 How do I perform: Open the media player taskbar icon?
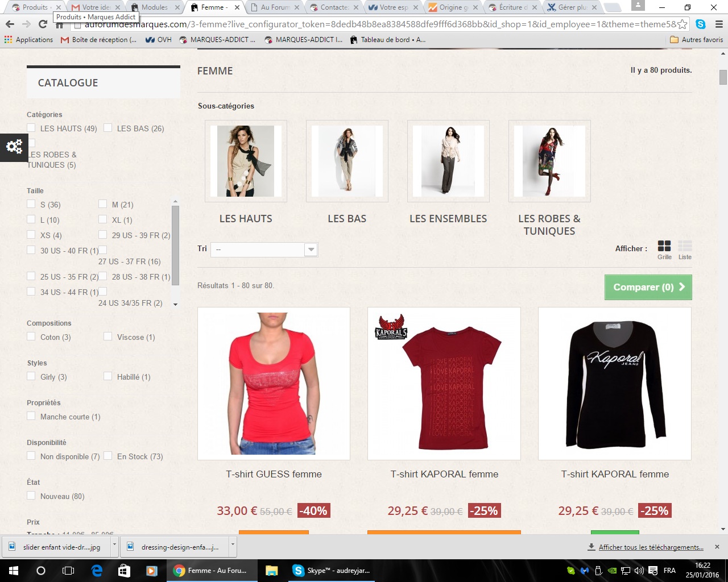[151, 571]
